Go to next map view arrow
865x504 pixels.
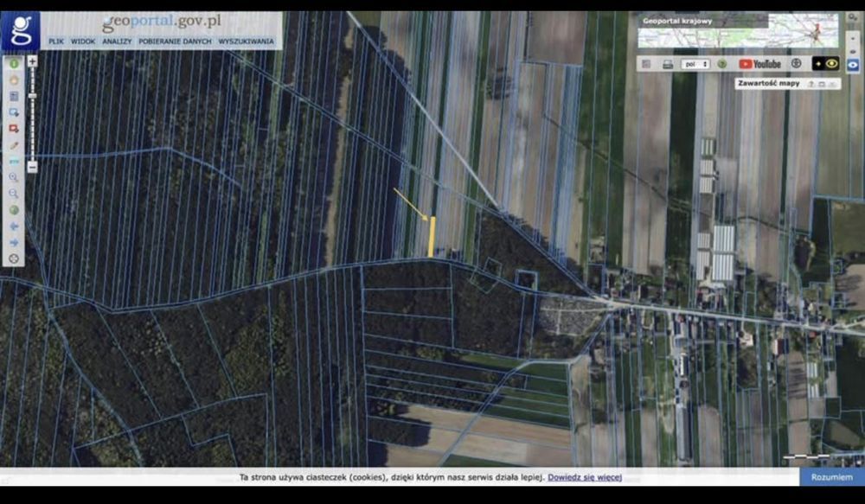(x=14, y=243)
